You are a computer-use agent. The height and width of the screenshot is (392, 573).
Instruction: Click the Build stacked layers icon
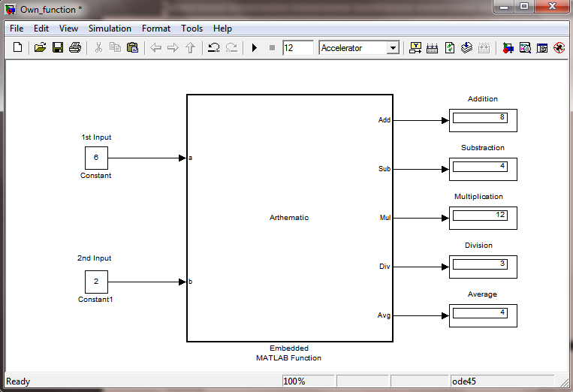coord(466,47)
